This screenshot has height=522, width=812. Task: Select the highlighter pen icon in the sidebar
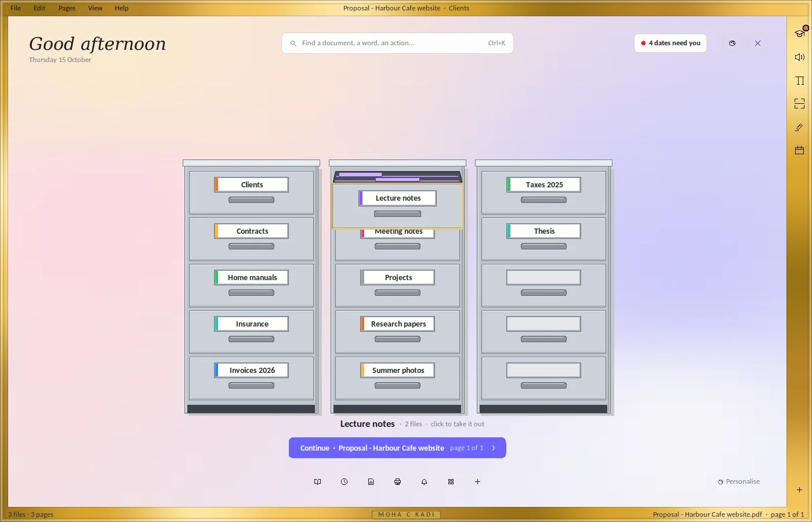(x=799, y=127)
